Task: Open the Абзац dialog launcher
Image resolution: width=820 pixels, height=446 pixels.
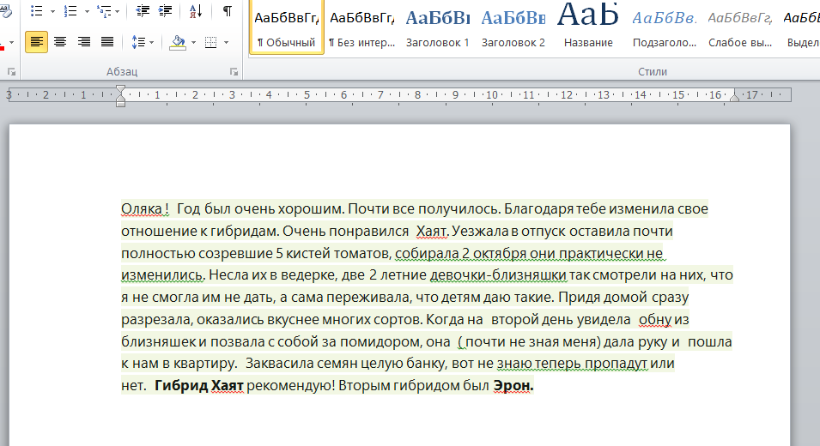Action: point(234,73)
